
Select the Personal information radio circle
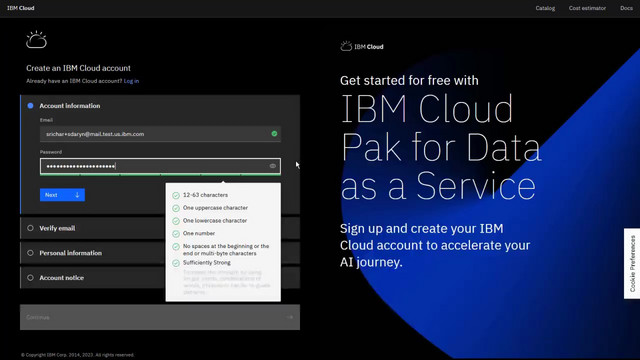click(30, 253)
